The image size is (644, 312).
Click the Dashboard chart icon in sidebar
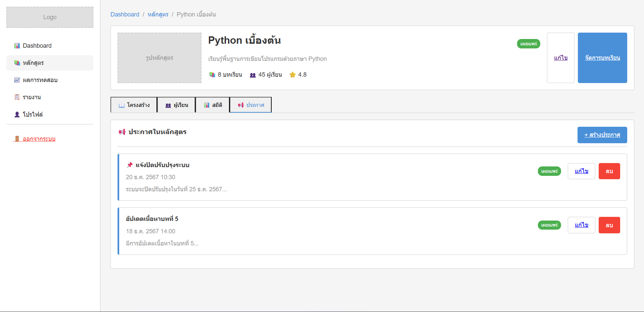pyautogui.click(x=17, y=46)
